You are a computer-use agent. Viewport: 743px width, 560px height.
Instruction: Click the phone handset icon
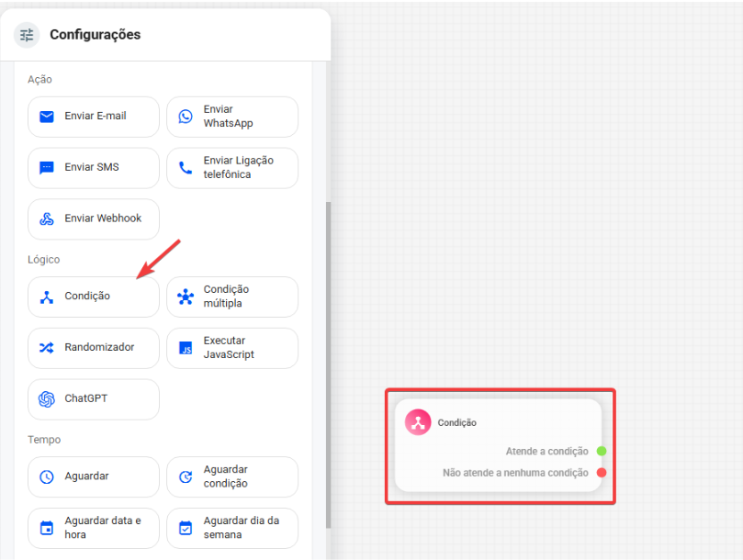(186, 167)
